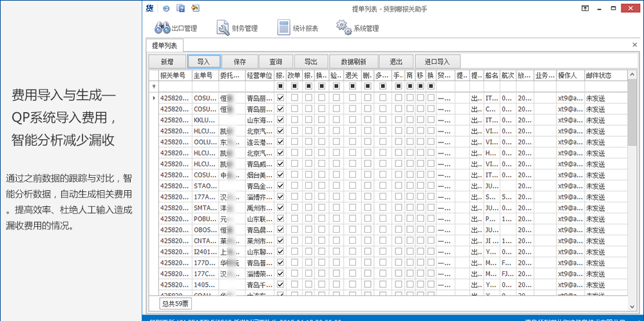Toggle filter checkbox under 移 column header
The width and height of the screenshot is (644, 321).
click(420, 86)
